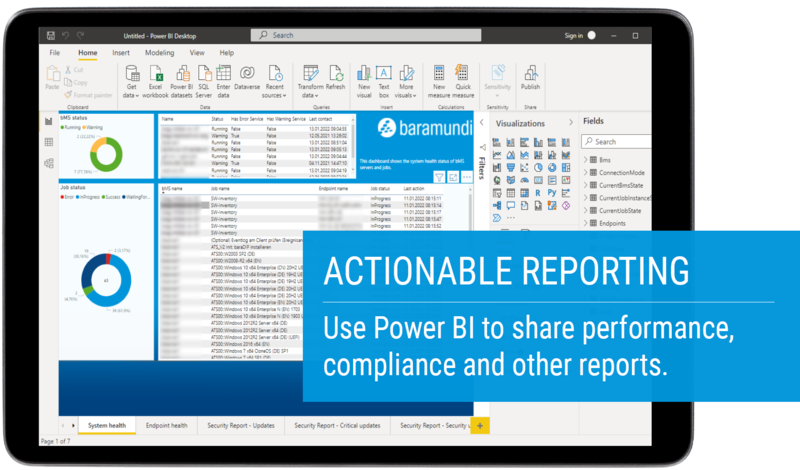Screen dimensions: 800x470
Task: Open the Dataverse connector
Action: 247,79
